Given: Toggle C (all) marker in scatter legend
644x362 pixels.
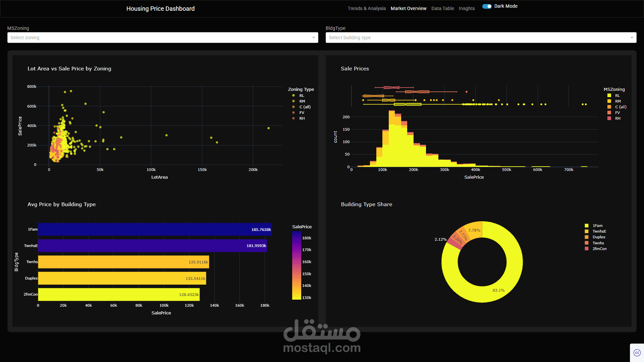Looking at the screenshot, I should 294,107.
